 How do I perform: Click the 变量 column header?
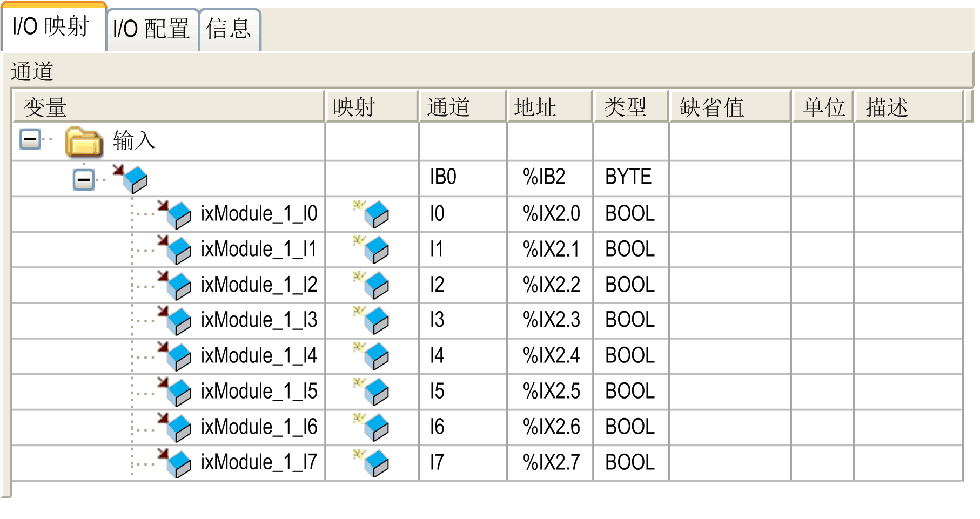[167, 107]
